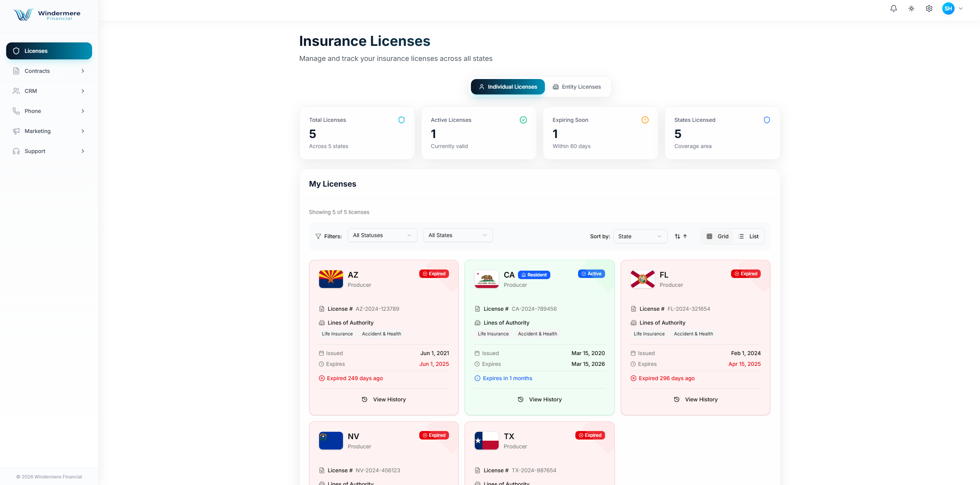Switch to Grid view
Screen dimensions: 980x485
[717, 236]
